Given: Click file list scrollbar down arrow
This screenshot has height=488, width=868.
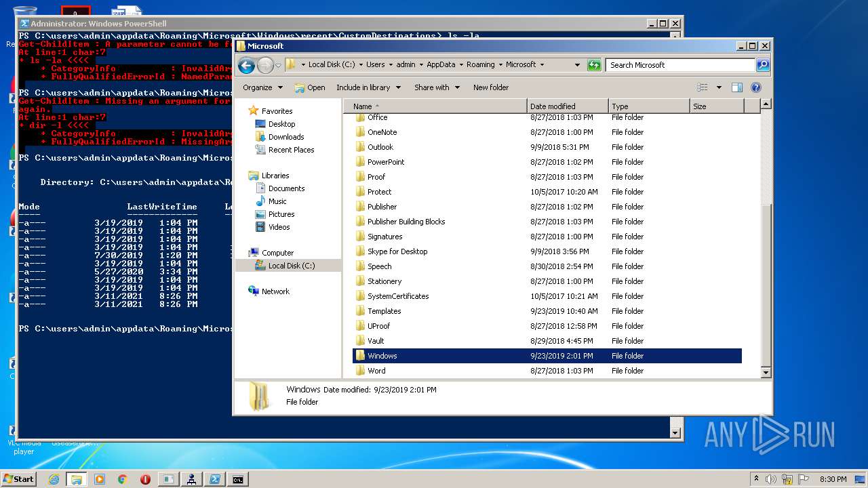Looking at the screenshot, I should [766, 372].
